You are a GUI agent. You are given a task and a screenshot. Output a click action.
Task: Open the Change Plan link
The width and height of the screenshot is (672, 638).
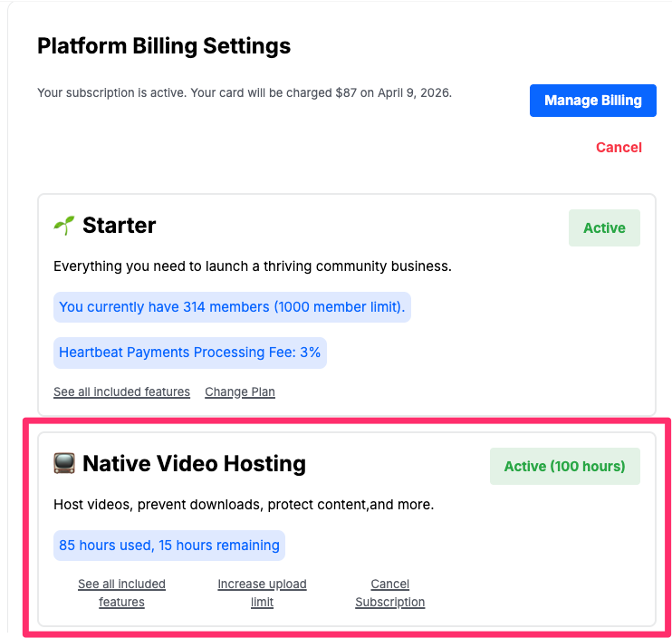point(240,392)
